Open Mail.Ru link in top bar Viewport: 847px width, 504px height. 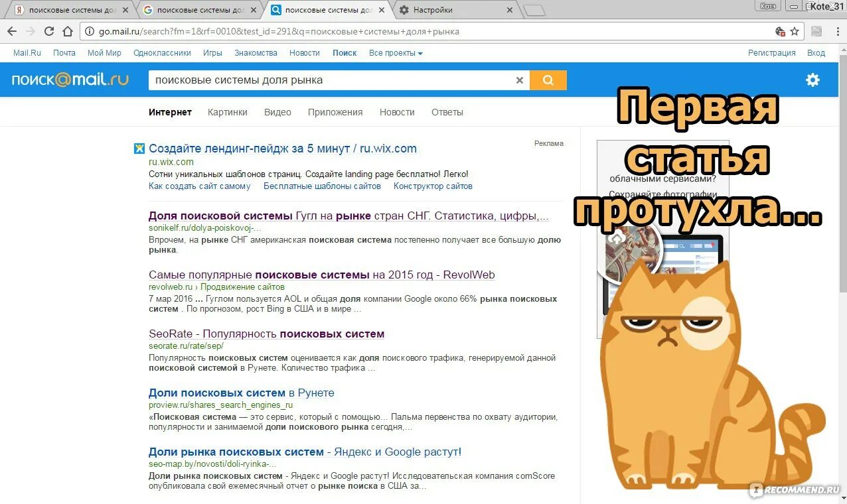click(x=27, y=53)
